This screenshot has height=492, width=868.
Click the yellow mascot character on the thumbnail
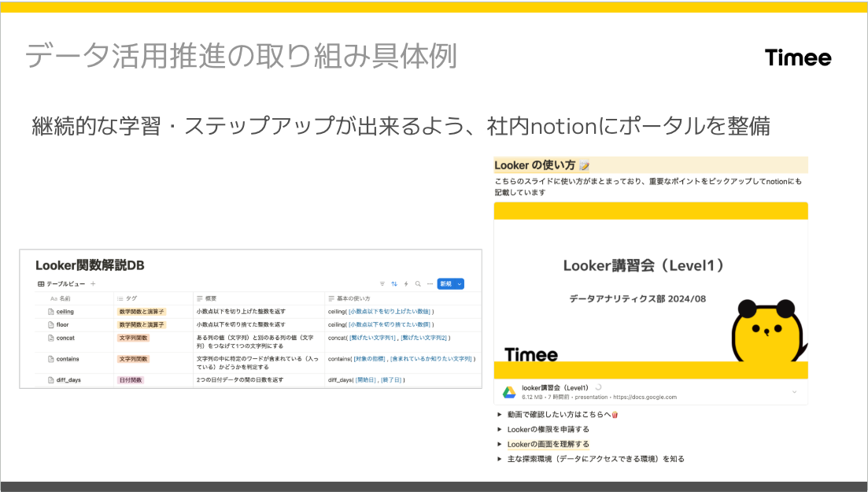click(768, 331)
